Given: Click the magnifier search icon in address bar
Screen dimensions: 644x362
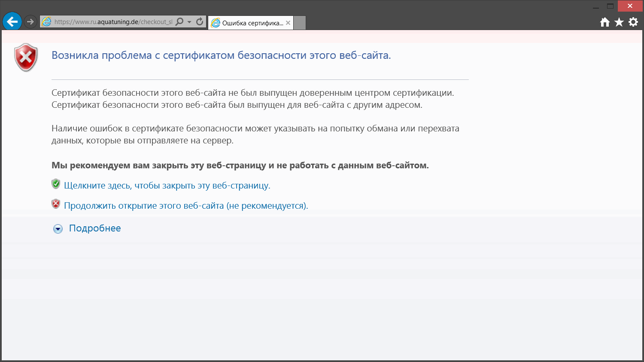Looking at the screenshot, I should (x=179, y=21).
